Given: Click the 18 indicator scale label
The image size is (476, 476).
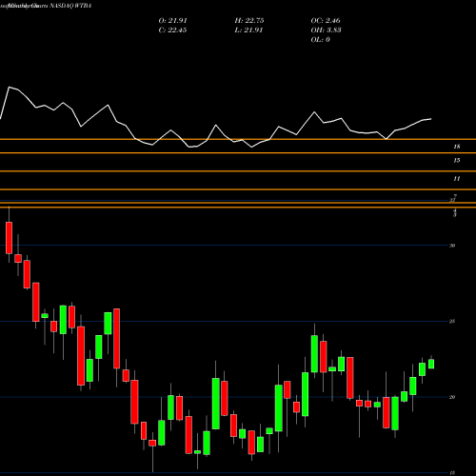Looking at the screenshot, I should (457, 147).
